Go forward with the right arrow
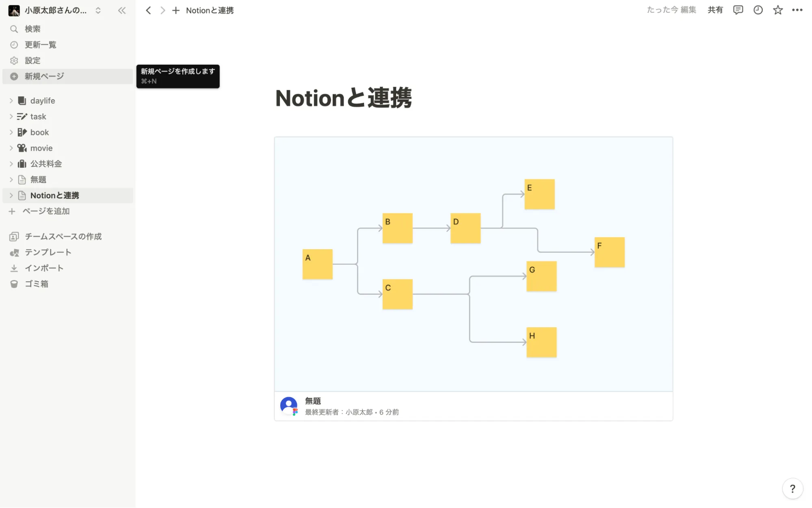 click(162, 11)
